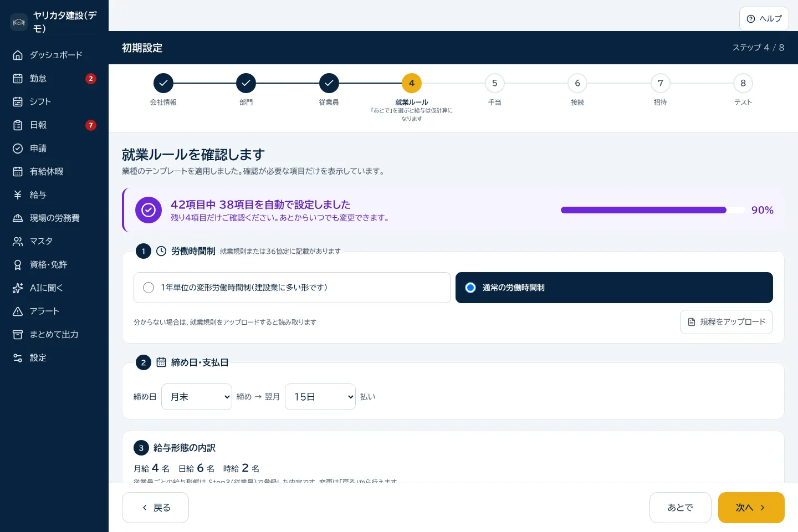
Task: Click the yellow 次へ button
Action: tap(751, 508)
